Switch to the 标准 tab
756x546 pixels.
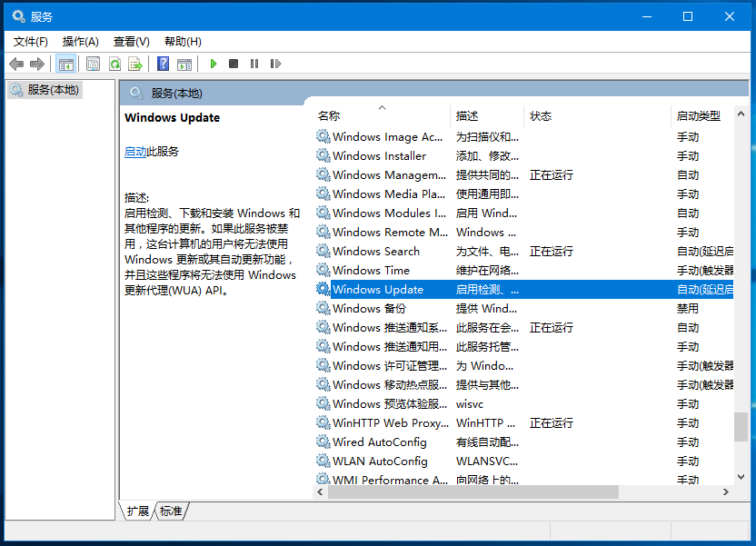pyautogui.click(x=171, y=511)
